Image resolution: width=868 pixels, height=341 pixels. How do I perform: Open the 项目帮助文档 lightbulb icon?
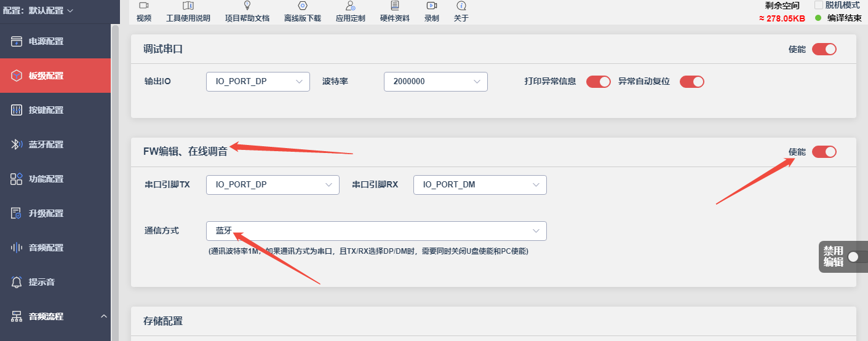(x=247, y=6)
